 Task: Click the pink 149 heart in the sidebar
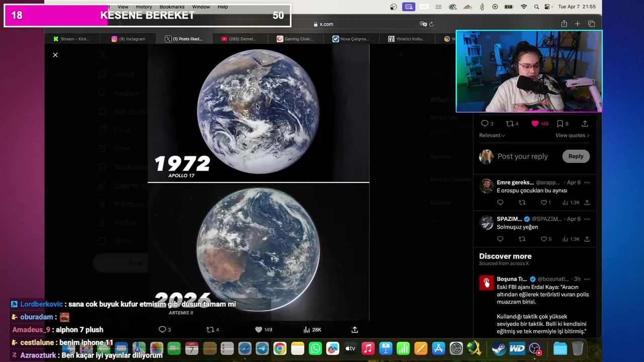tap(535, 124)
